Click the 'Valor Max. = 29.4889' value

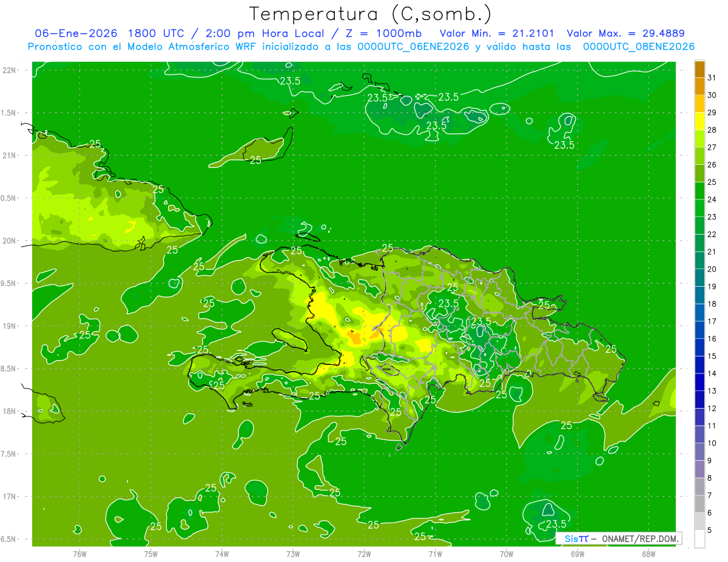pos(625,33)
